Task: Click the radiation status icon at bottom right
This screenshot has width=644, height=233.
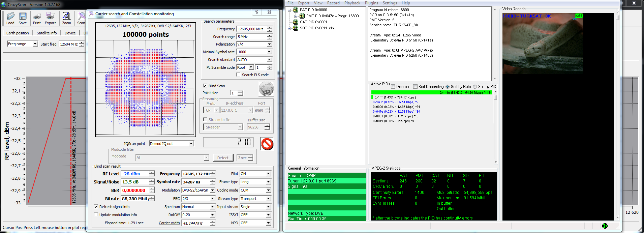Action: click(605, 226)
